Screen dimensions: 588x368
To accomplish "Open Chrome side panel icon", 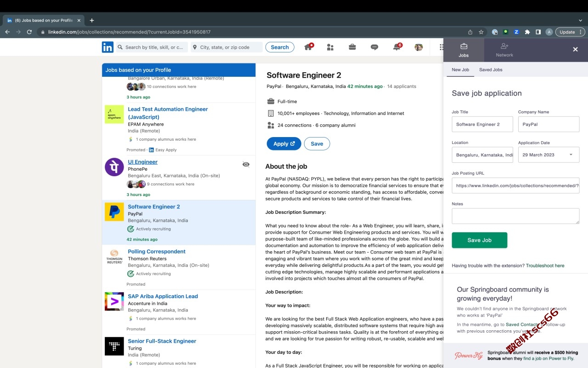I will pyautogui.click(x=538, y=32).
